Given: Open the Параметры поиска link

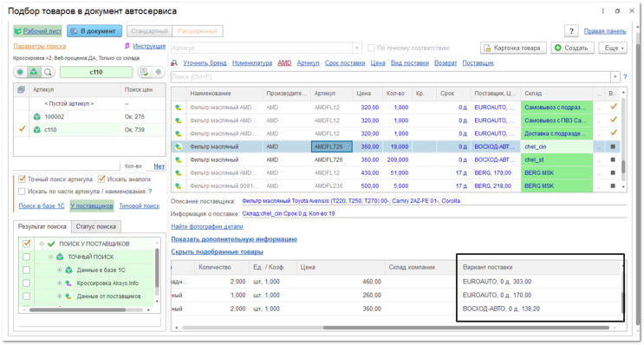Looking at the screenshot, I should pyautogui.click(x=39, y=47).
